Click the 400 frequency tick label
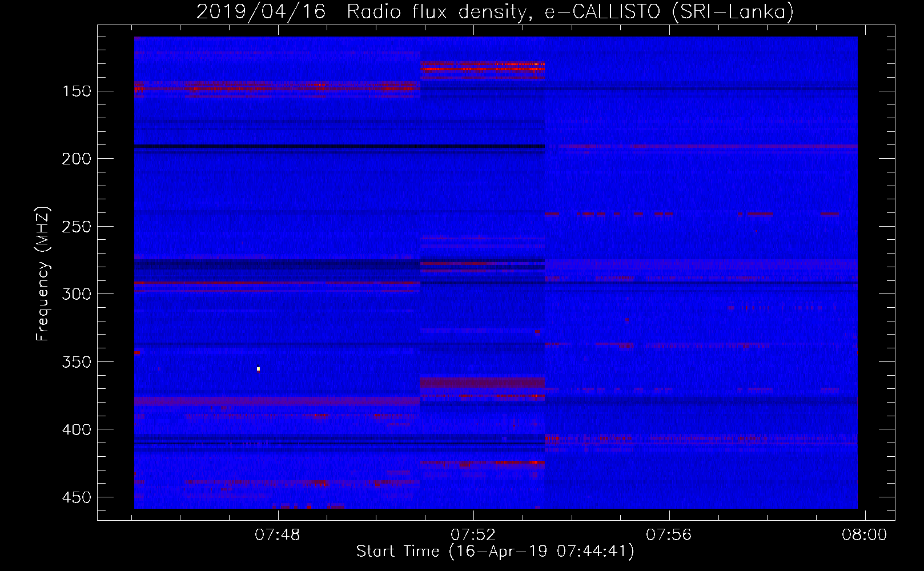 77,429
